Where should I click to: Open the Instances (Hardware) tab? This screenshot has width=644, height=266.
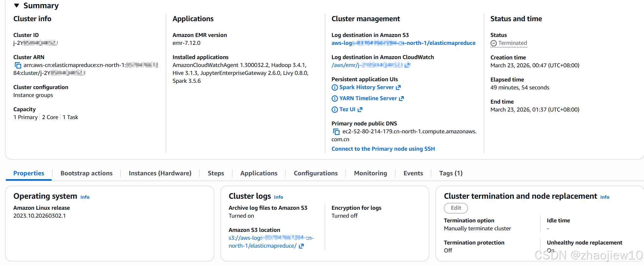[x=160, y=173]
